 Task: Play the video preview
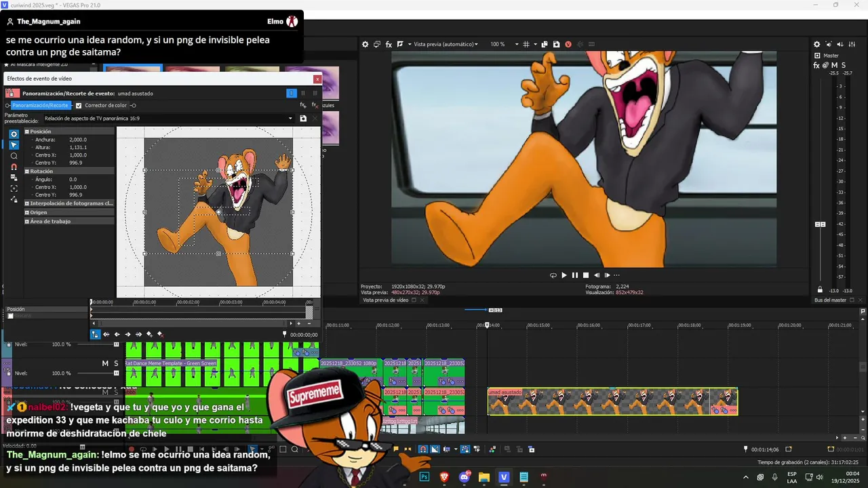[x=564, y=275]
